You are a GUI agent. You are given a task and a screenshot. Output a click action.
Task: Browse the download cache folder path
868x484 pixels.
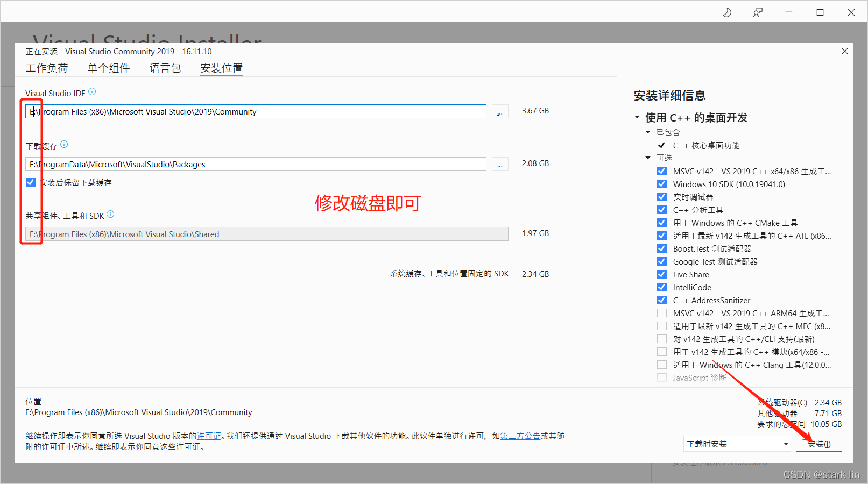pyautogui.click(x=499, y=164)
